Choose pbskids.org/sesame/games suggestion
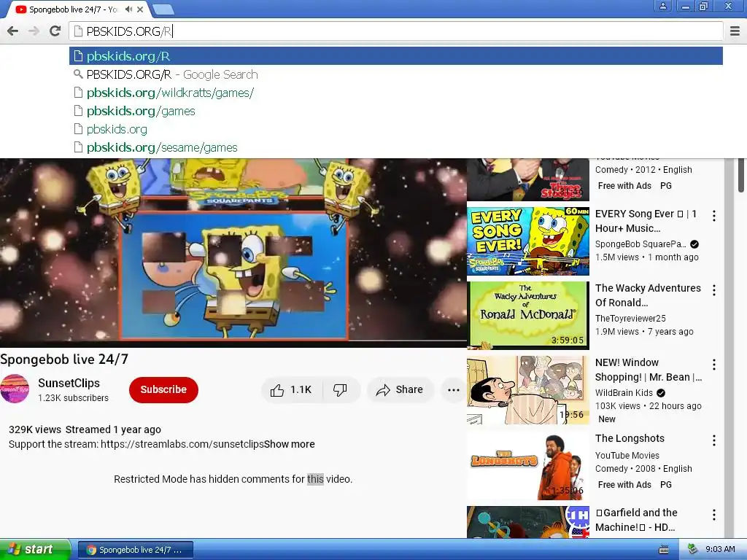The height and width of the screenshot is (560, 747). (396, 147)
